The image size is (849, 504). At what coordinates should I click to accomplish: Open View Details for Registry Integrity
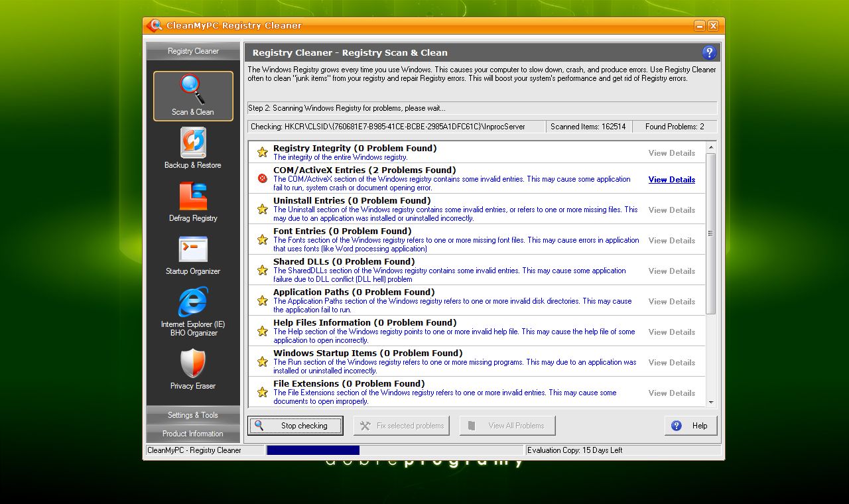pos(672,153)
